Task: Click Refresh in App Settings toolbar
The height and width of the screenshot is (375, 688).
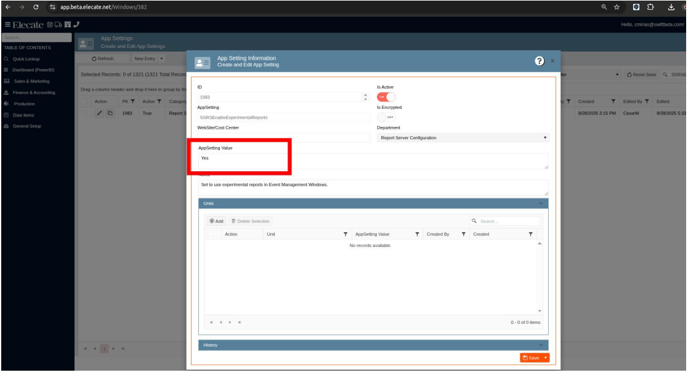Action: [x=103, y=58]
